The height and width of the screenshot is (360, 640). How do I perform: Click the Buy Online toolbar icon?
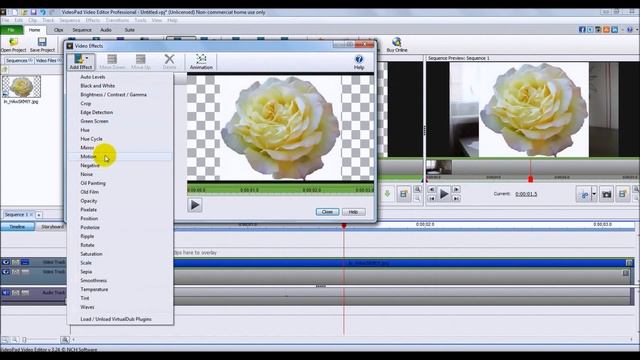(397, 44)
